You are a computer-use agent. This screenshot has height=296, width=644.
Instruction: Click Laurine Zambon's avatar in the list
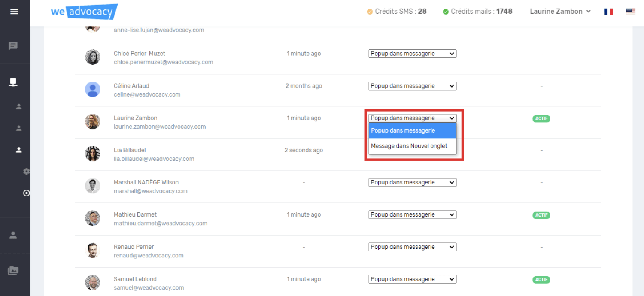tap(93, 121)
